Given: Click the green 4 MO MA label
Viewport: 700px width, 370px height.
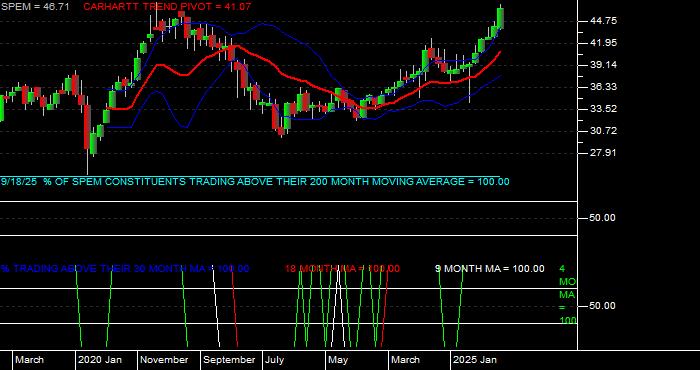Looking at the screenshot, I should click(567, 295).
